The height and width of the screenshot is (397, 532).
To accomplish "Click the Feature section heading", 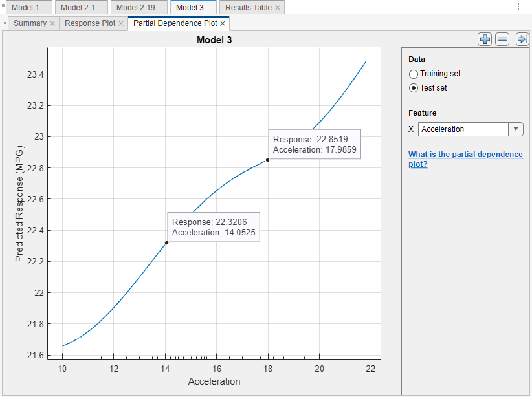I will (x=423, y=113).
